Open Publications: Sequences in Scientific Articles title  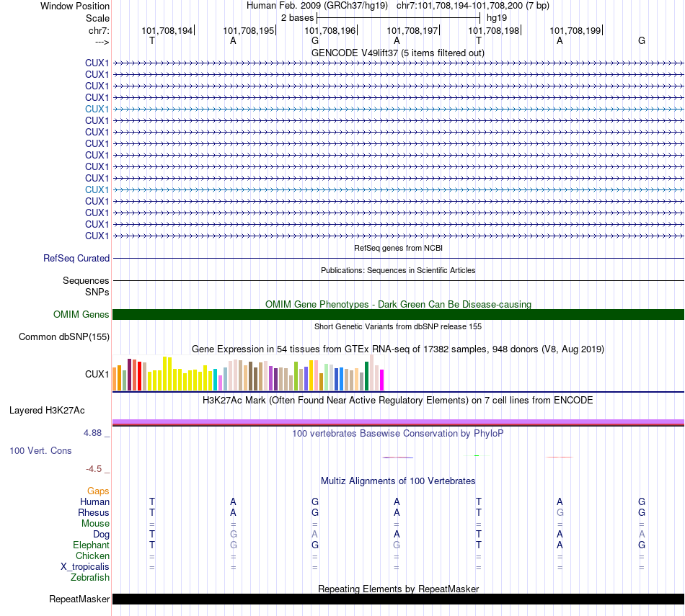pos(398,270)
